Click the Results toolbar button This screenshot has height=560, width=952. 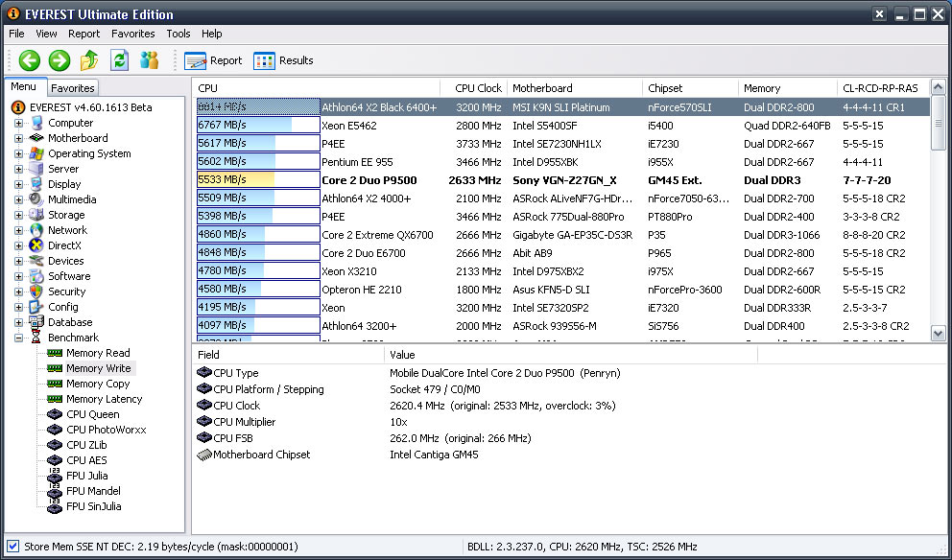pos(283,60)
